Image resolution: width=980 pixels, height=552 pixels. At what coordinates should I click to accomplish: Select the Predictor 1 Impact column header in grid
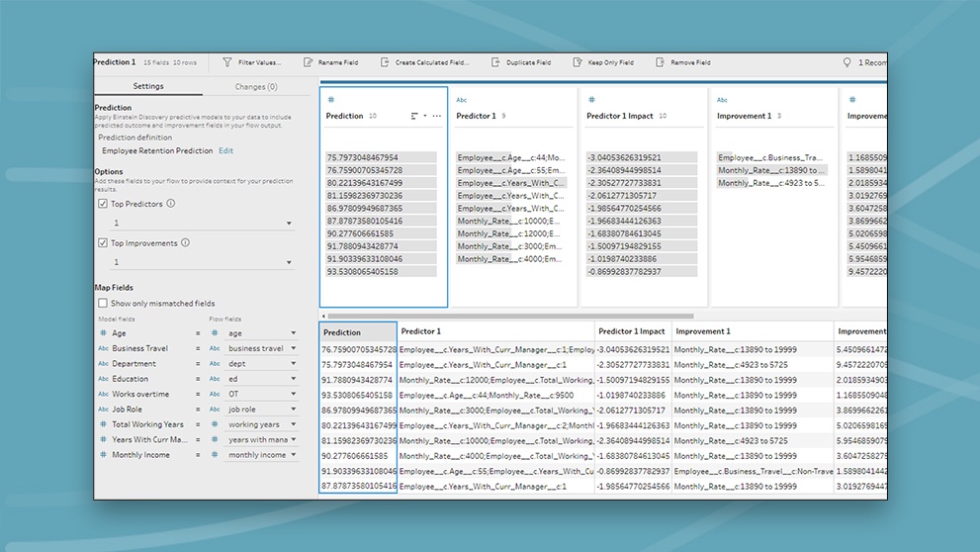[632, 332]
